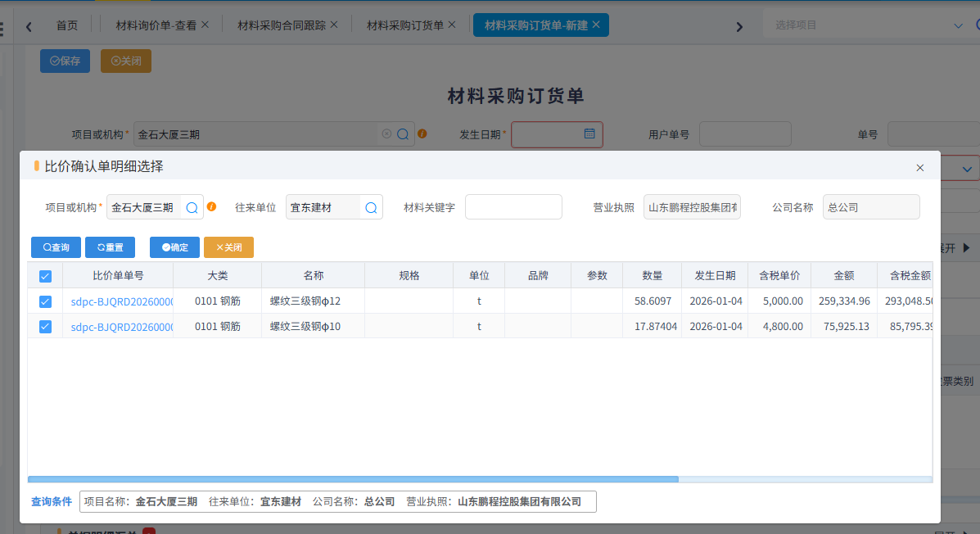The image size is (980, 534).
Task: Expand hidden tabs with the right chevron
Action: point(739,25)
